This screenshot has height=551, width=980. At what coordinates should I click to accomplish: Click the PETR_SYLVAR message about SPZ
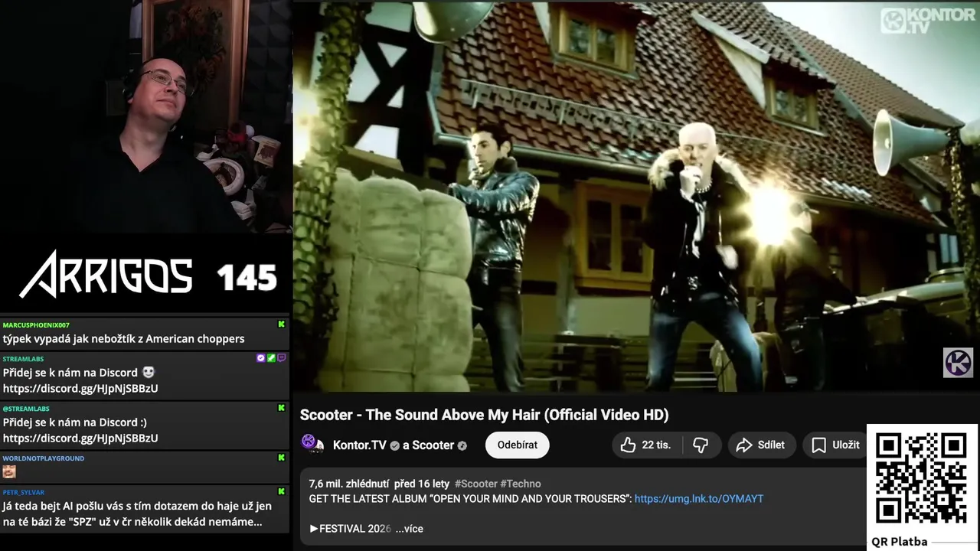click(x=137, y=514)
